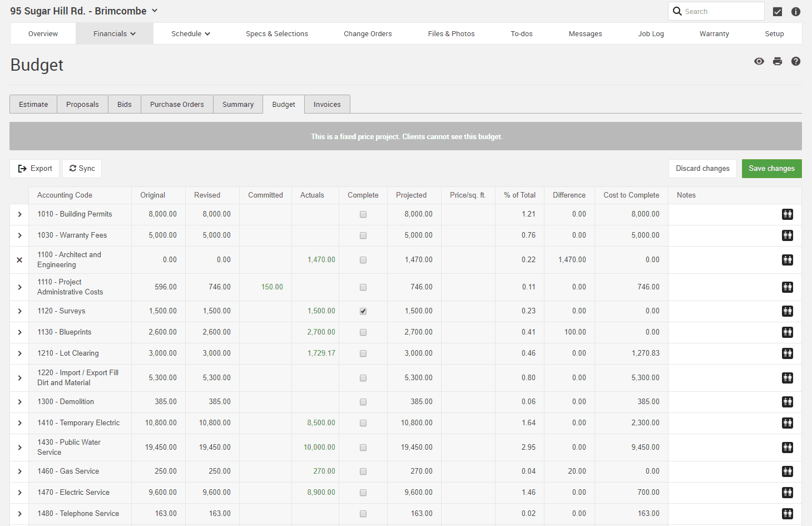The image size is (812, 526).
Task: Switch to the Purchase Orders tab
Action: 177,105
